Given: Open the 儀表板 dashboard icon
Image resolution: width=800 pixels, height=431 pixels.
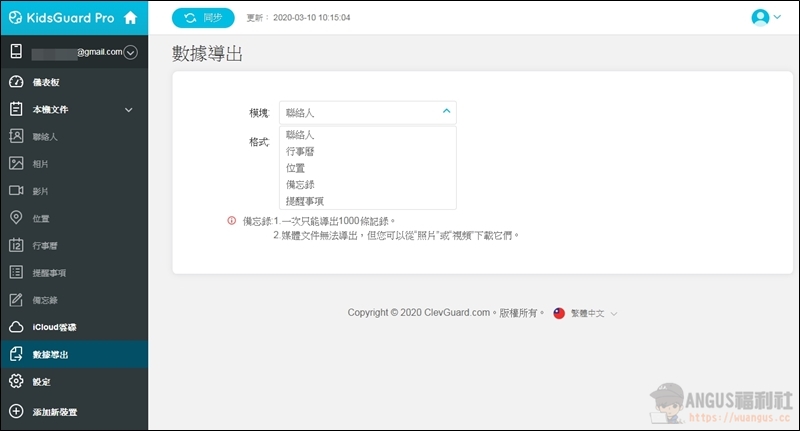Looking at the screenshot, I should [x=16, y=82].
